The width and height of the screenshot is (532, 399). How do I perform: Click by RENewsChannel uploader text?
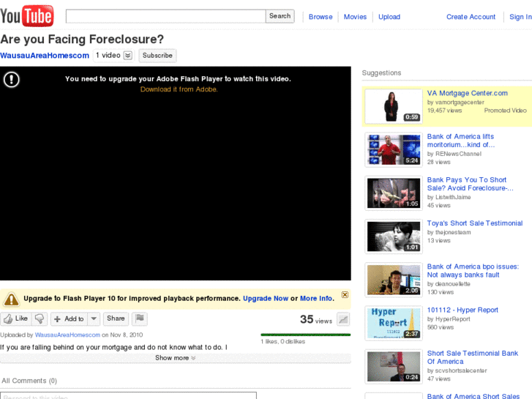click(x=454, y=154)
